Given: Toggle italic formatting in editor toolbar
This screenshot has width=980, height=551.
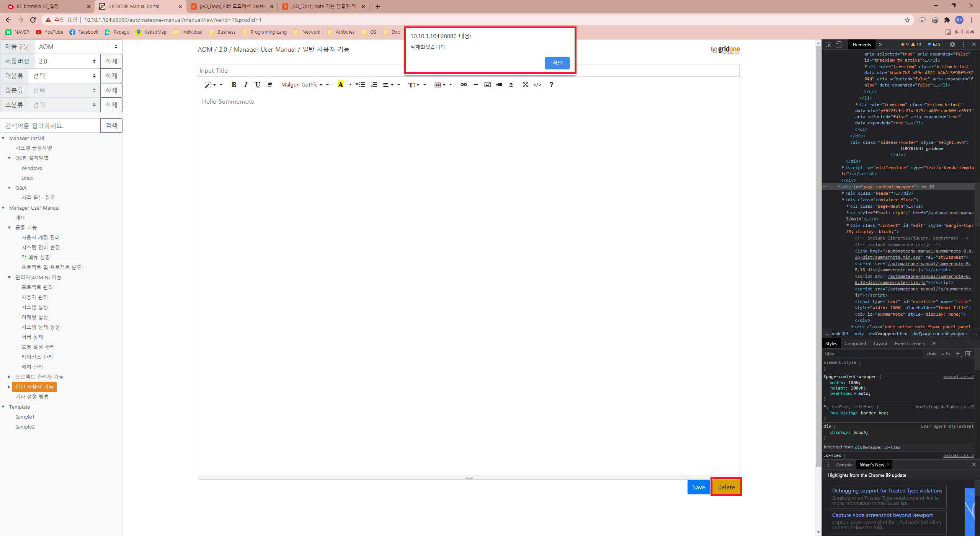Looking at the screenshot, I should pyautogui.click(x=246, y=85).
